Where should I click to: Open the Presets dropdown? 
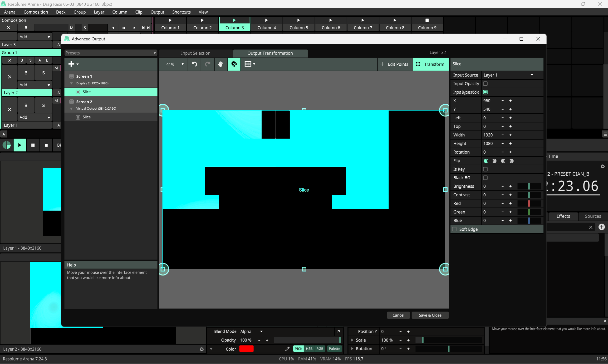[x=111, y=53]
